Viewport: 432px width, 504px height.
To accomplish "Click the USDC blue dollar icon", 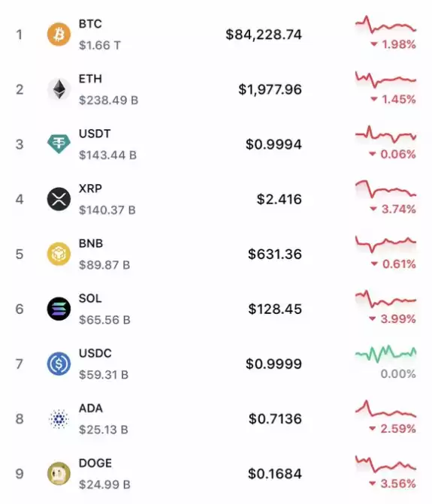I will pyautogui.click(x=59, y=364).
